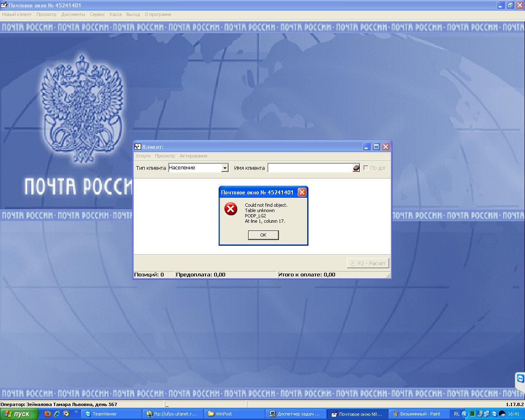Click the Имя клиента input field
The width and height of the screenshot is (525, 420).
pyautogui.click(x=310, y=168)
